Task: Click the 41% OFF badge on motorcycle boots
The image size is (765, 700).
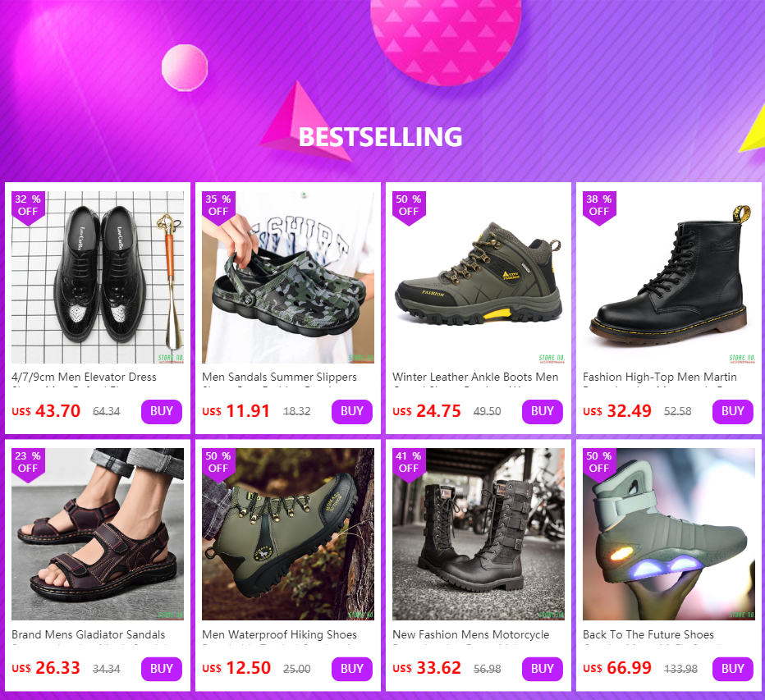Action: (409, 464)
